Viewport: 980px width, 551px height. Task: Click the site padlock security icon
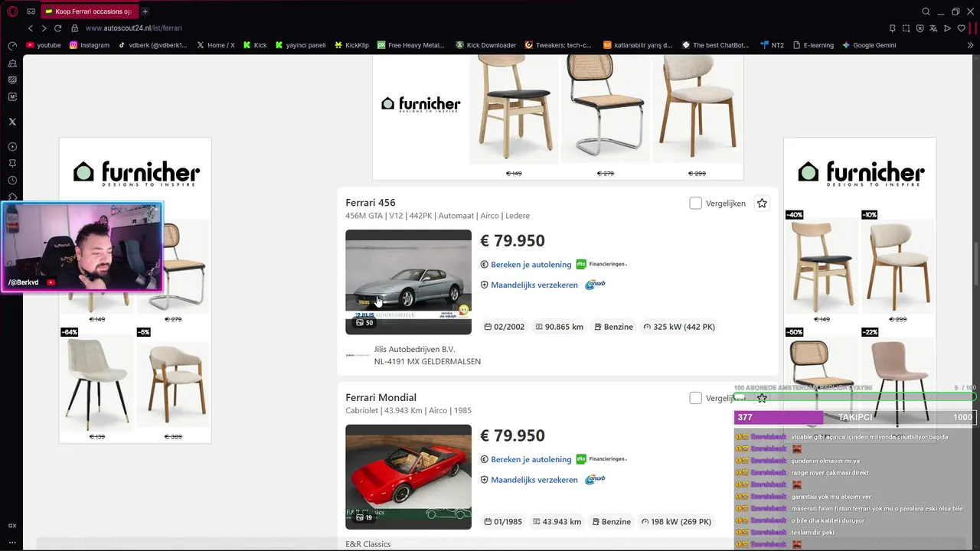click(x=74, y=28)
